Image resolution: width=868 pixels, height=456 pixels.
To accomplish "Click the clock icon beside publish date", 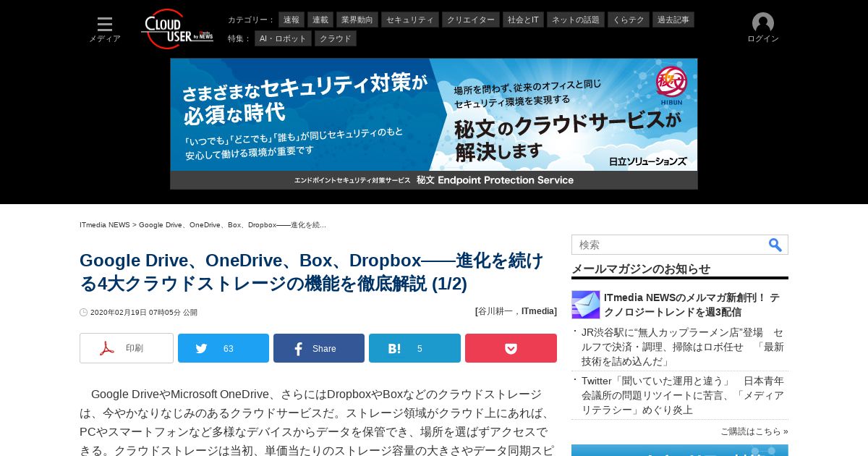I will [x=84, y=313].
